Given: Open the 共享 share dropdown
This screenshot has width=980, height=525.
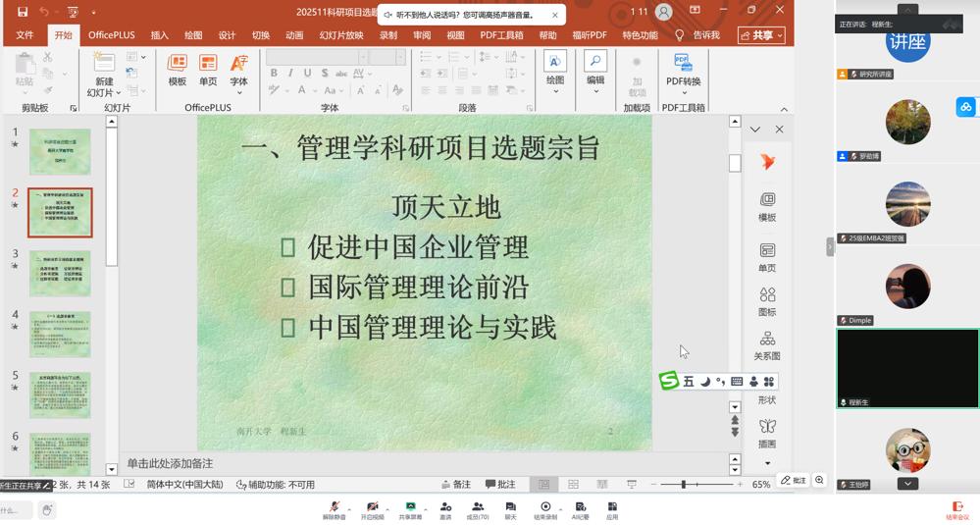Looking at the screenshot, I should [761, 35].
